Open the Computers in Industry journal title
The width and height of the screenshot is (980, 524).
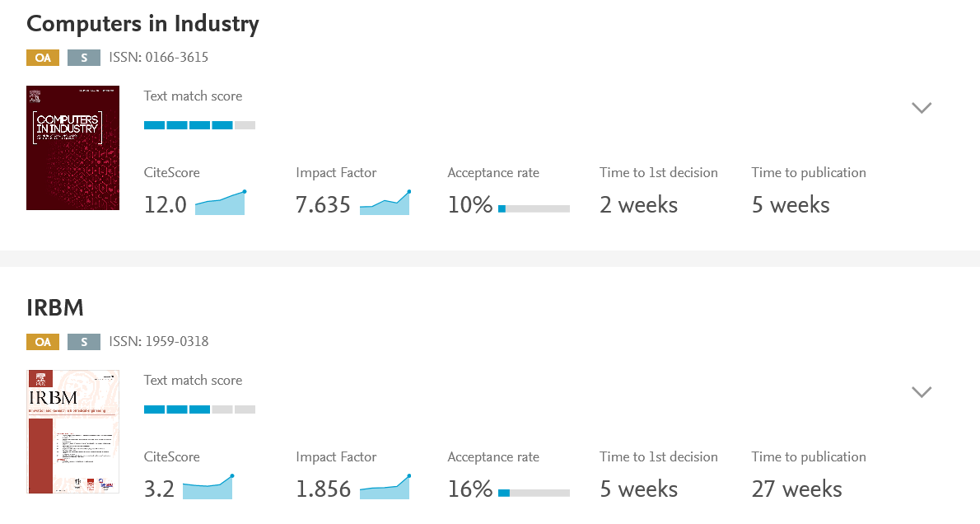click(x=142, y=24)
